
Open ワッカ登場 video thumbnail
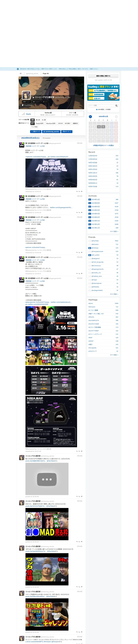tap(47, 569)
